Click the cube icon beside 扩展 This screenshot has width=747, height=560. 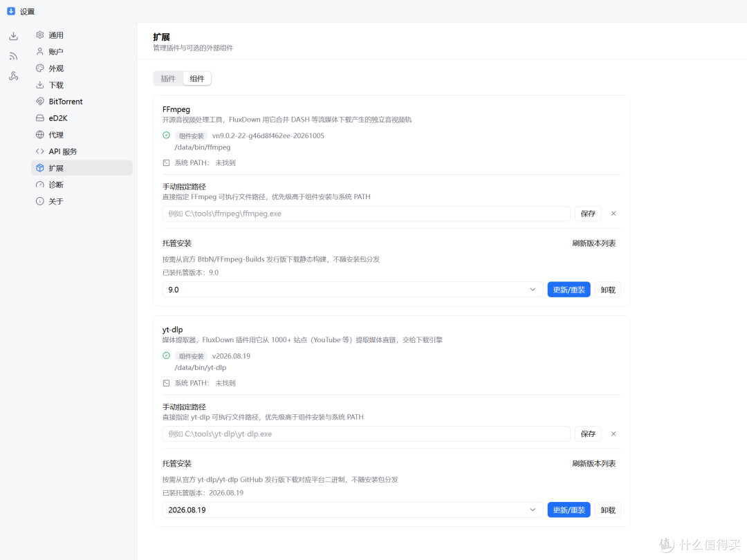[40, 168]
